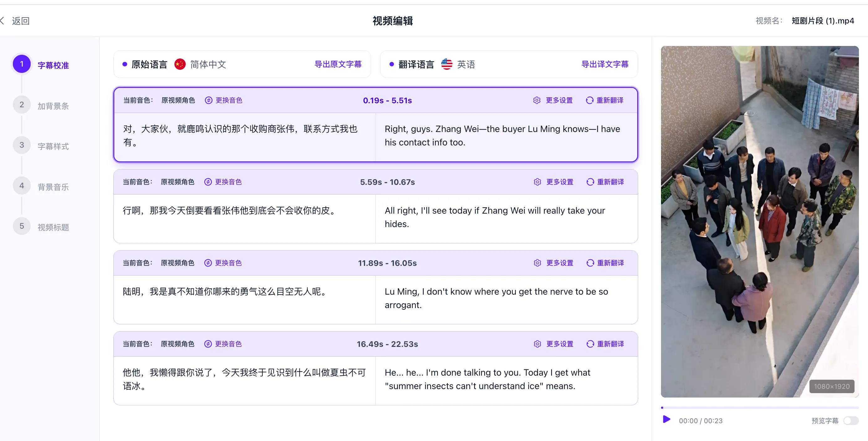Play the video preview
Screen dimensions: 868x441
666,419
